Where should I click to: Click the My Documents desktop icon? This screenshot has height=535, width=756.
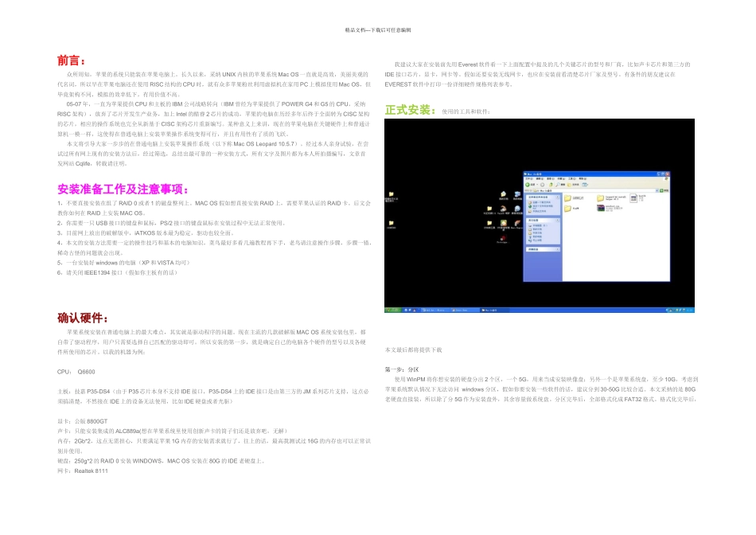coord(504,196)
